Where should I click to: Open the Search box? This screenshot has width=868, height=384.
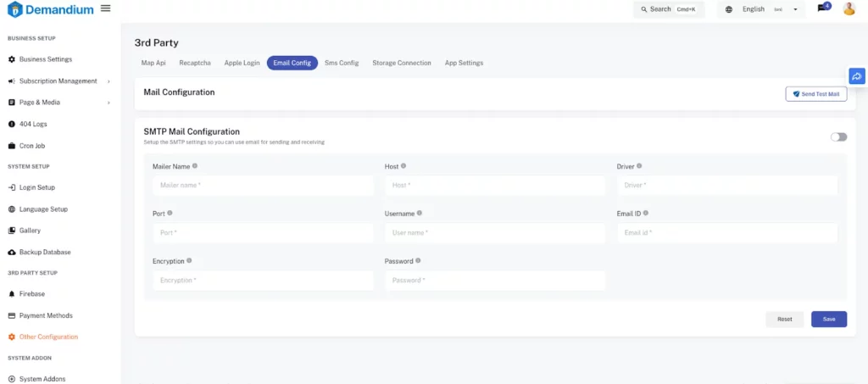pyautogui.click(x=669, y=9)
